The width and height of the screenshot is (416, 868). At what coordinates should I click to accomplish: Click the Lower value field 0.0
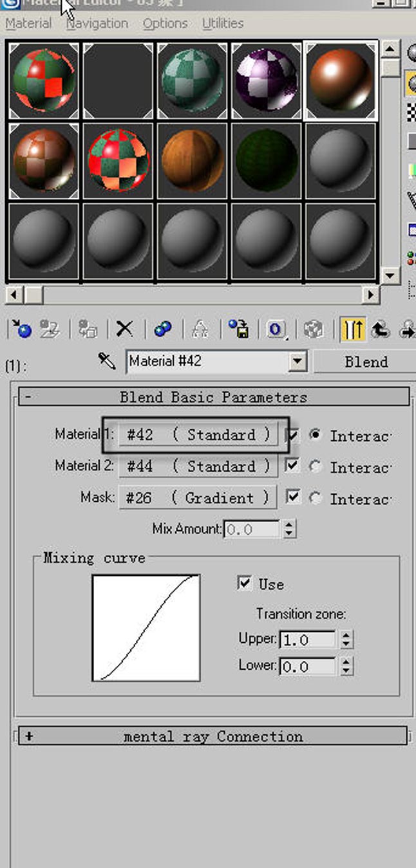[308, 666]
